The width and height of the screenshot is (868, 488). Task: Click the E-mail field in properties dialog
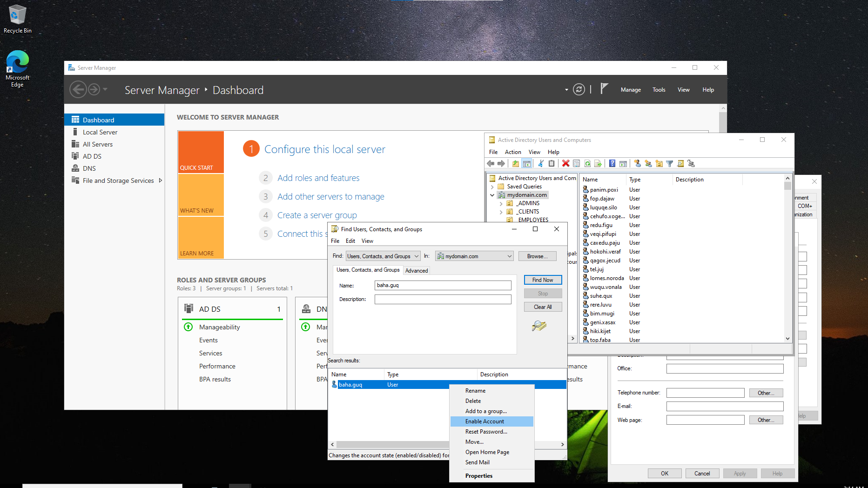pos(725,407)
